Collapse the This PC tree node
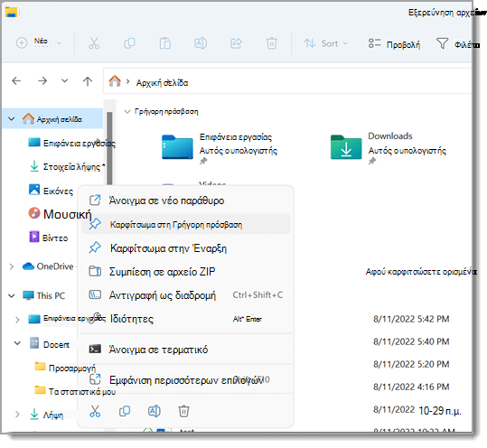The image size is (487, 448). [12, 296]
